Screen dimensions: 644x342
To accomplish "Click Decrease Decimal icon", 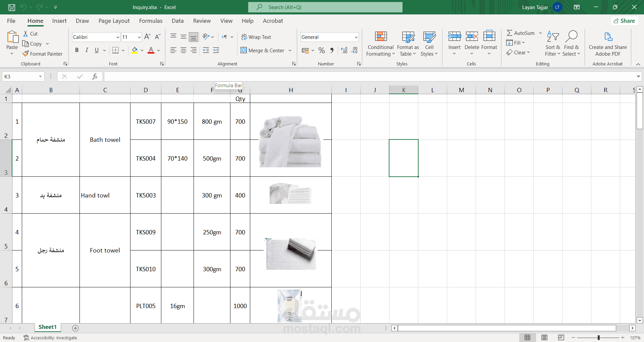I will pos(354,50).
